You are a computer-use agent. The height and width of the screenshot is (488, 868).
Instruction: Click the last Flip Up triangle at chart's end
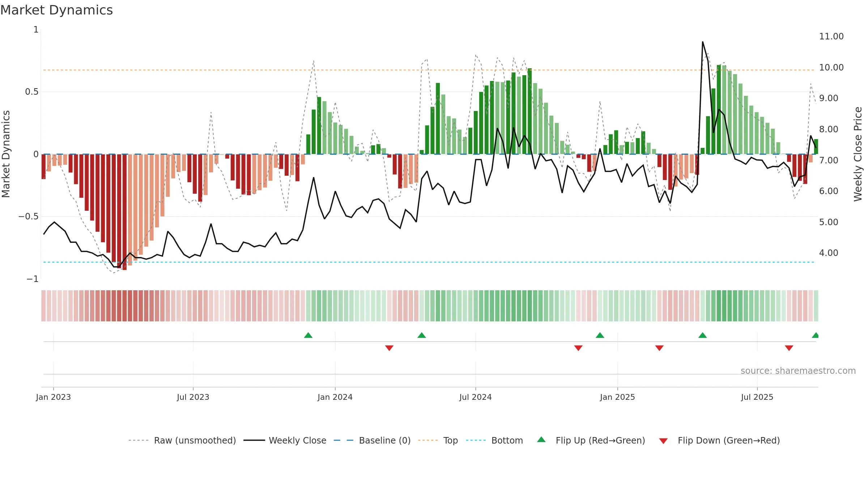coord(816,335)
